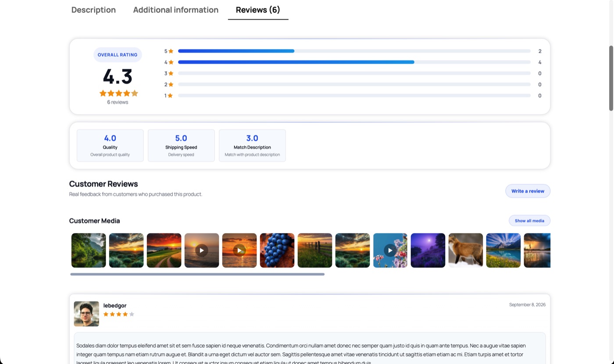
Task: Open the mountain lake with yellow flowers thumbnail
Action: [x=503, y=250]
